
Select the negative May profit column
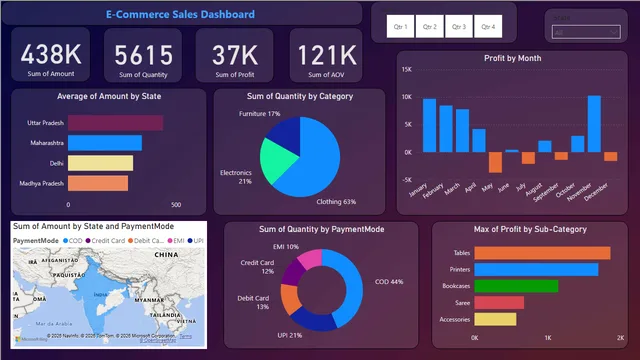coord(496,162)
